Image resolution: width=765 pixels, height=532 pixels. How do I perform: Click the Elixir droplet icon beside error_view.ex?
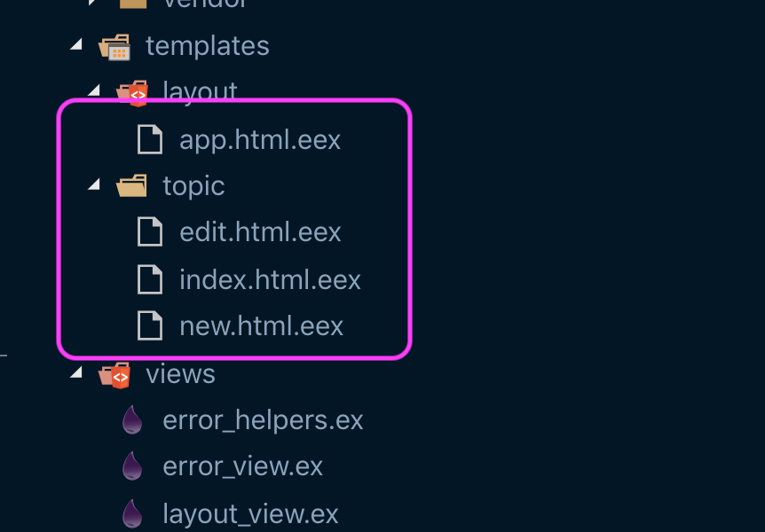click(131, 465)
